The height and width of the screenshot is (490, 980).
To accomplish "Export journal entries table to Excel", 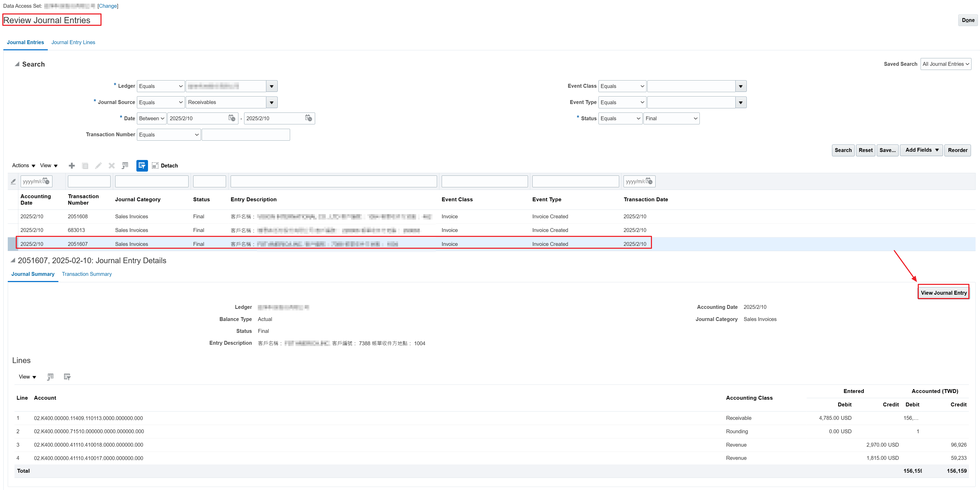I will click(125, 165).
